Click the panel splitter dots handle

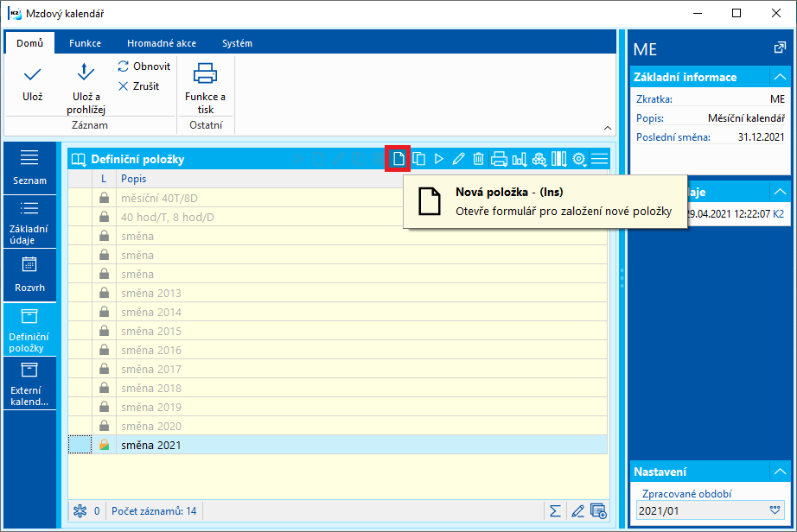(x=622, y=278)
